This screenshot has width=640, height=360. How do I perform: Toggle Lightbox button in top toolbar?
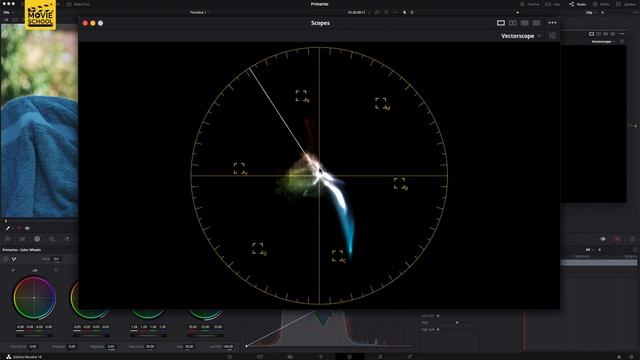627,4
